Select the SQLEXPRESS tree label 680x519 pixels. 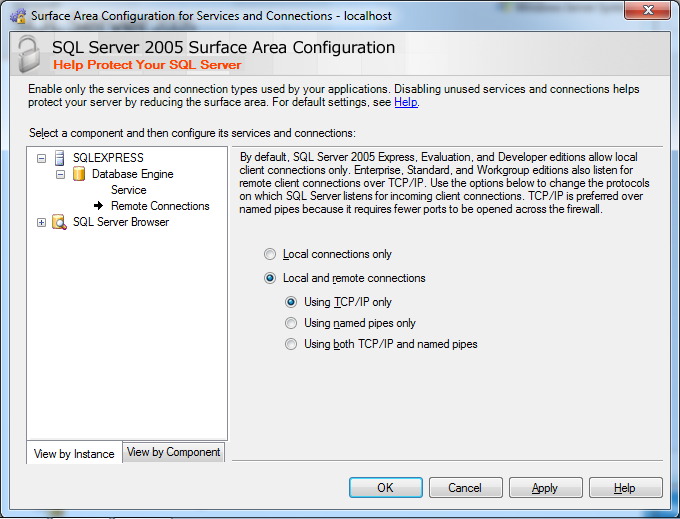point(108,158)
